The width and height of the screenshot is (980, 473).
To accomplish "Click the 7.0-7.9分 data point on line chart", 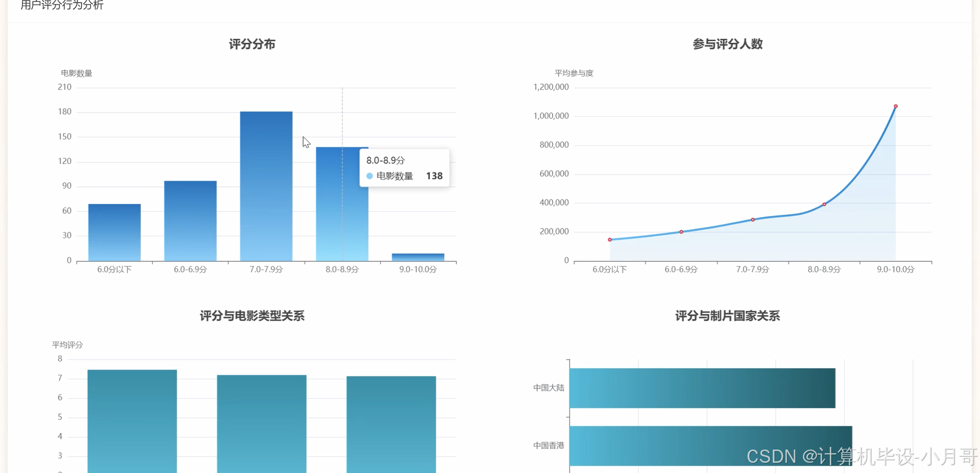I will coord(753,220).
